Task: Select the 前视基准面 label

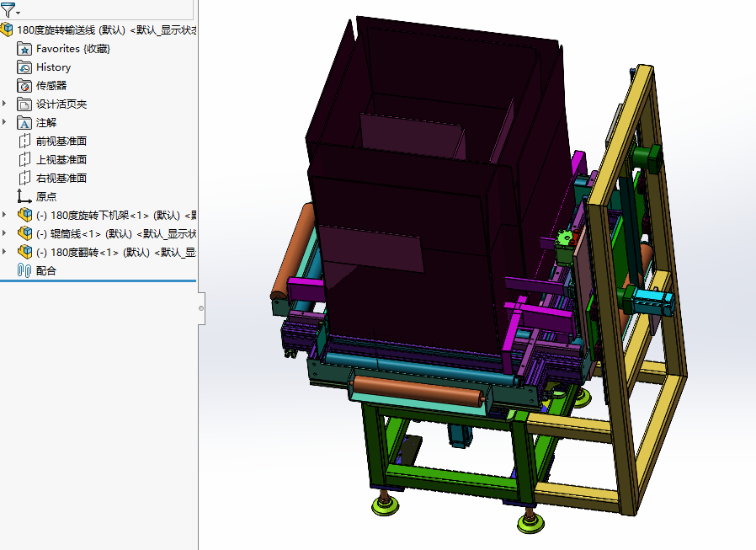Action: (x=61, y=142)
